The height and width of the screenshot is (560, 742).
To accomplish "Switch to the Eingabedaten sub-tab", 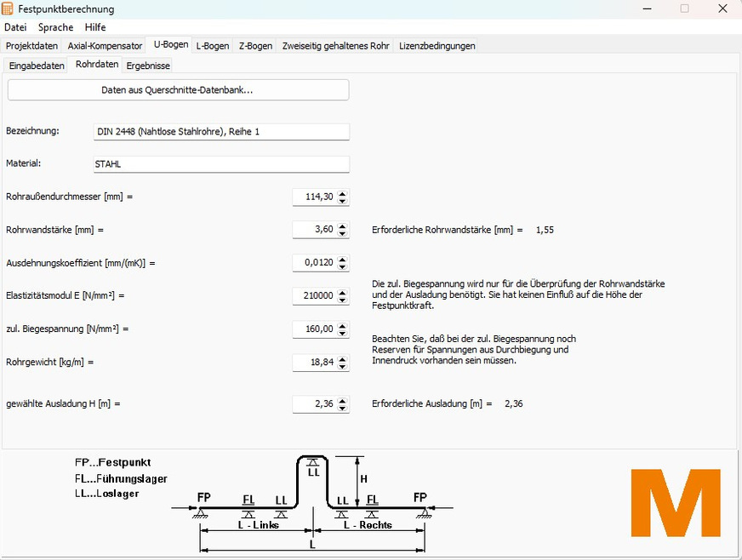I will [37, 66].
